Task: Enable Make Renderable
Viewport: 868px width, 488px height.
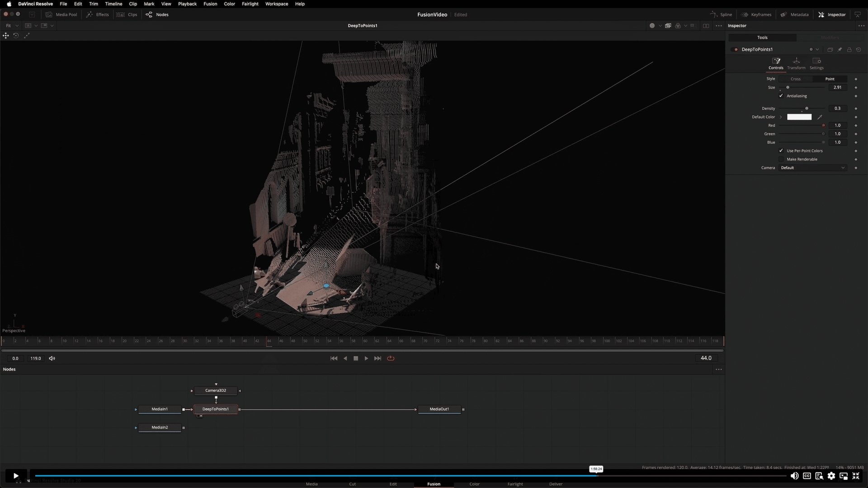Action: [781, 159]
